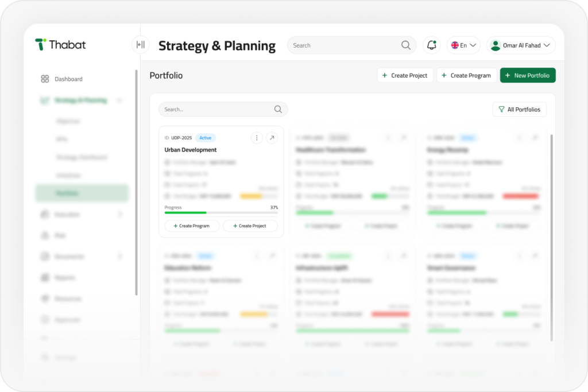The height and width of the screenshot is (392, 588).
Task: Click the Urban Development progress bar
Action: coord(221,212)
